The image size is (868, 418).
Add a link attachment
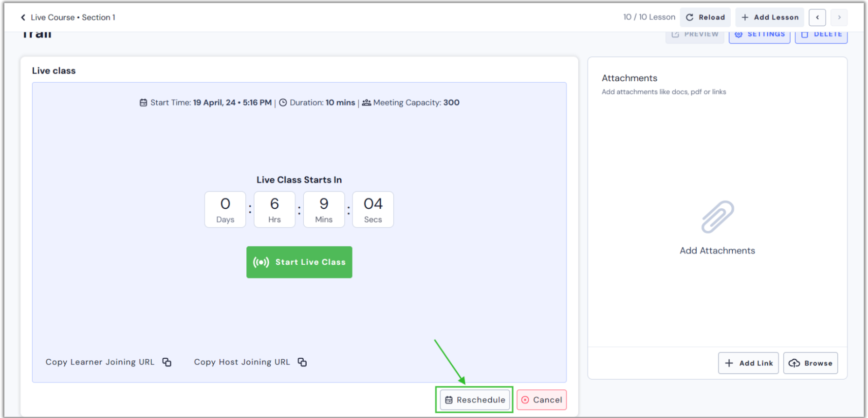(748, 363)
